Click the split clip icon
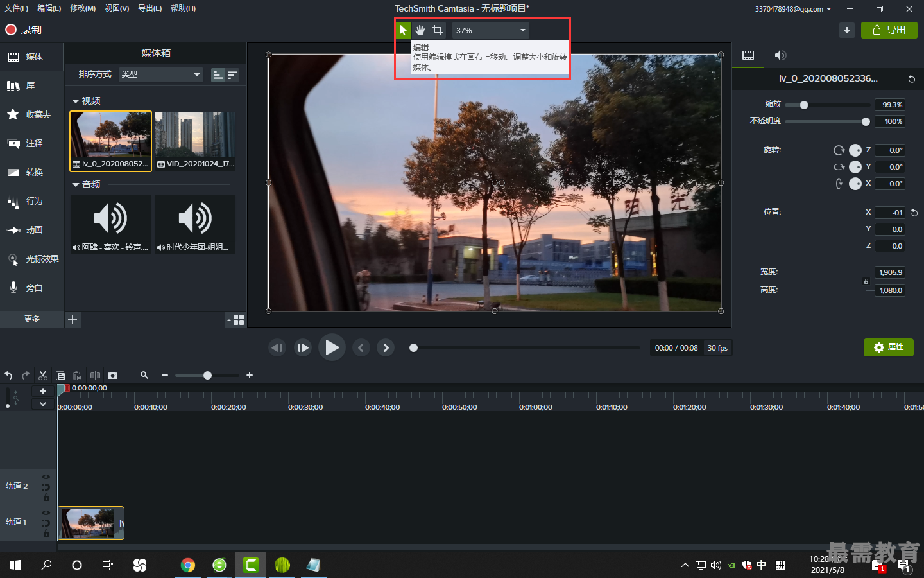 (x=95, y=375)
